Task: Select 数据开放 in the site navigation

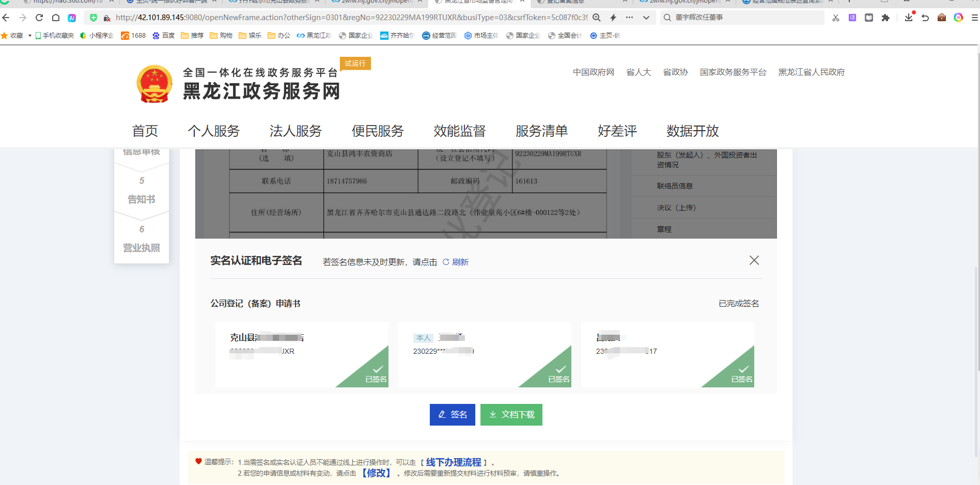Action: click(693, 131)
